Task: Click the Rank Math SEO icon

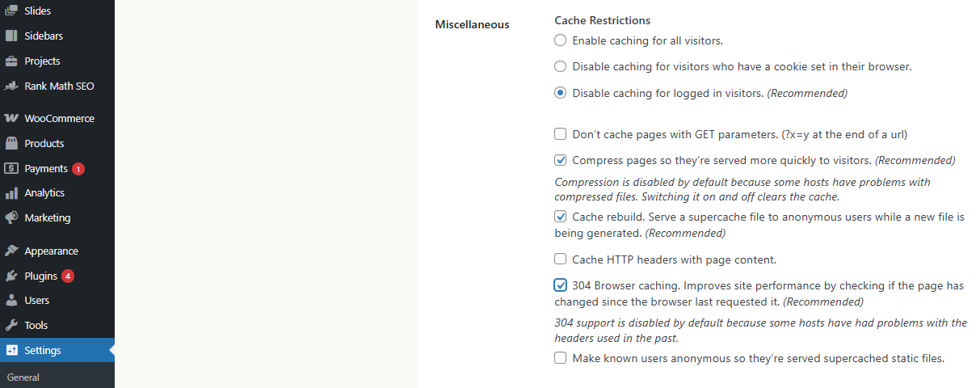Action: (x=11, y=86)
